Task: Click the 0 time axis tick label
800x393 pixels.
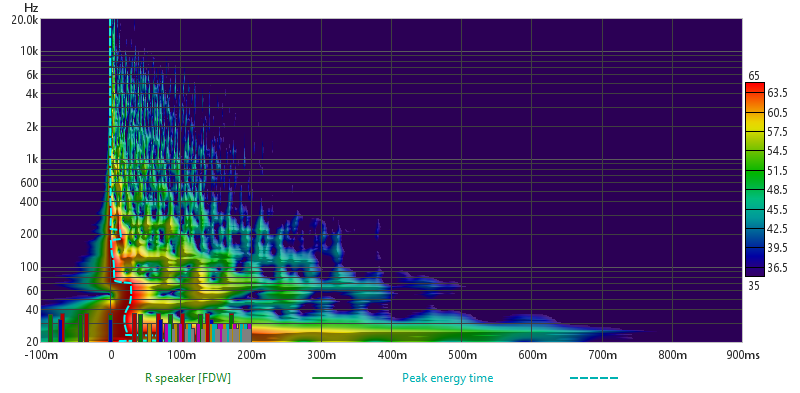Action: pos(111,355)
